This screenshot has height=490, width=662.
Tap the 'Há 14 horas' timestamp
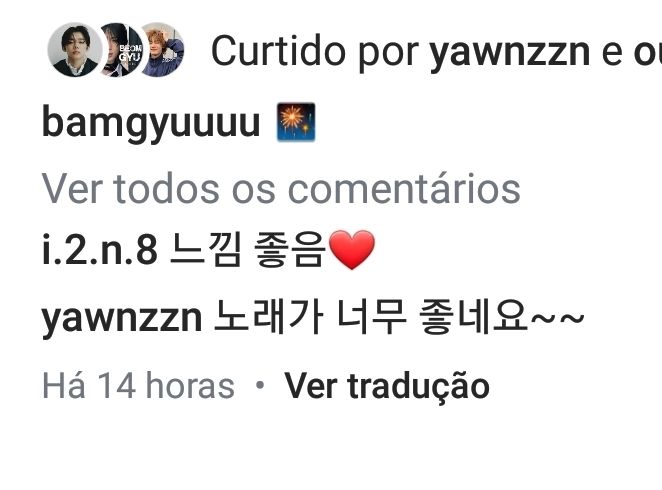[138, 385]
